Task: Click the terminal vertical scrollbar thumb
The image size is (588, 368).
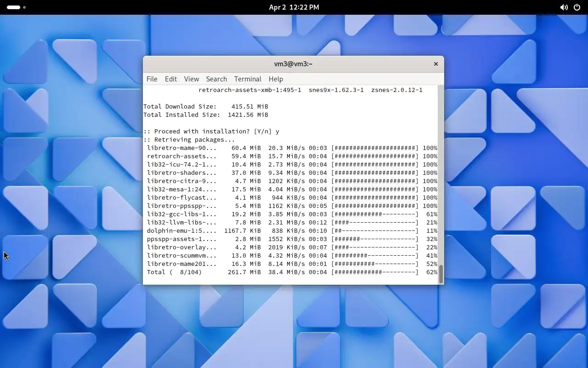Action: tap(441, 274)
